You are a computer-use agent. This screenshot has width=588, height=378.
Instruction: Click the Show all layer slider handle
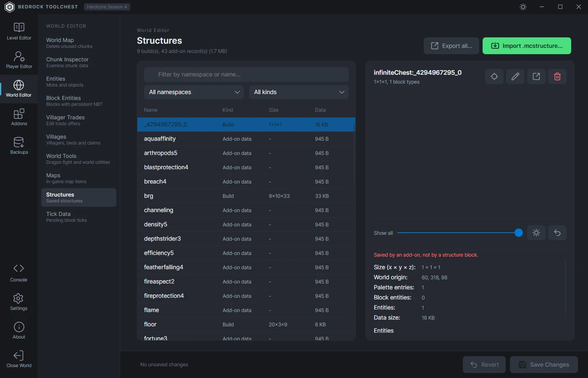519,233
